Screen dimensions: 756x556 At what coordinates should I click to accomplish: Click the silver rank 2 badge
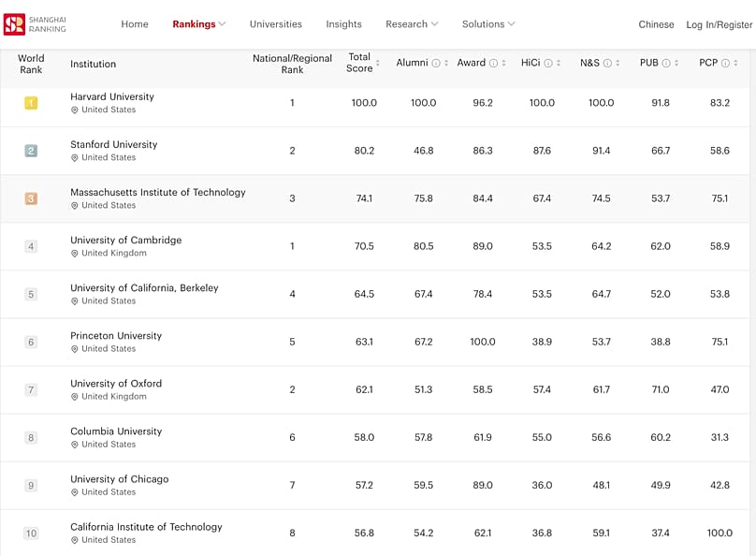click(31, 151)
